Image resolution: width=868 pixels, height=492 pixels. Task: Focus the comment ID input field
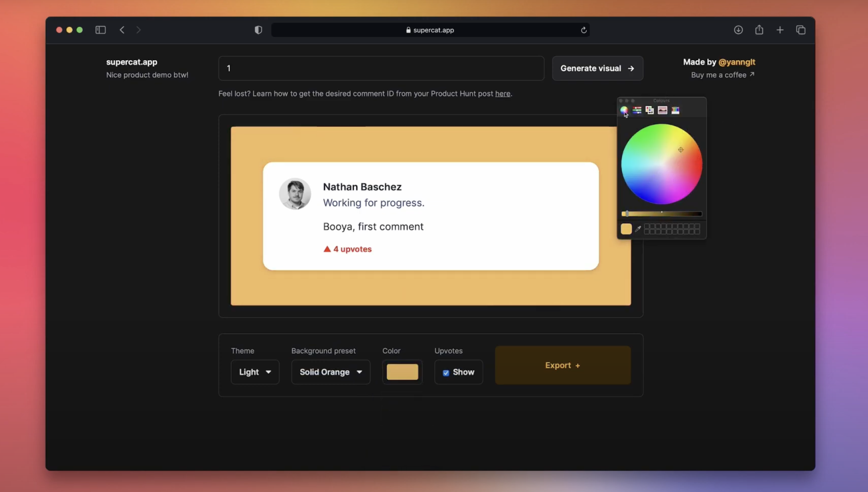[381, 68]
